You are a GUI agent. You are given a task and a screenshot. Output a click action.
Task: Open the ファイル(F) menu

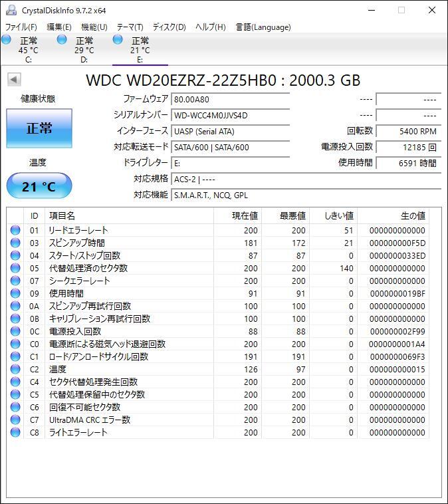(21, 27)
